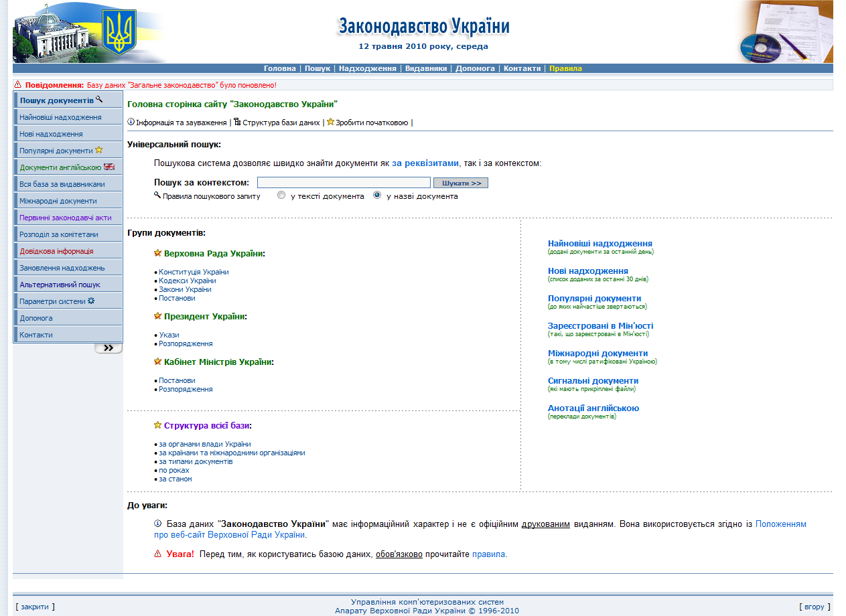
Task: Open Видавники in the top navigation bar
Action: [x=426, y=68]
